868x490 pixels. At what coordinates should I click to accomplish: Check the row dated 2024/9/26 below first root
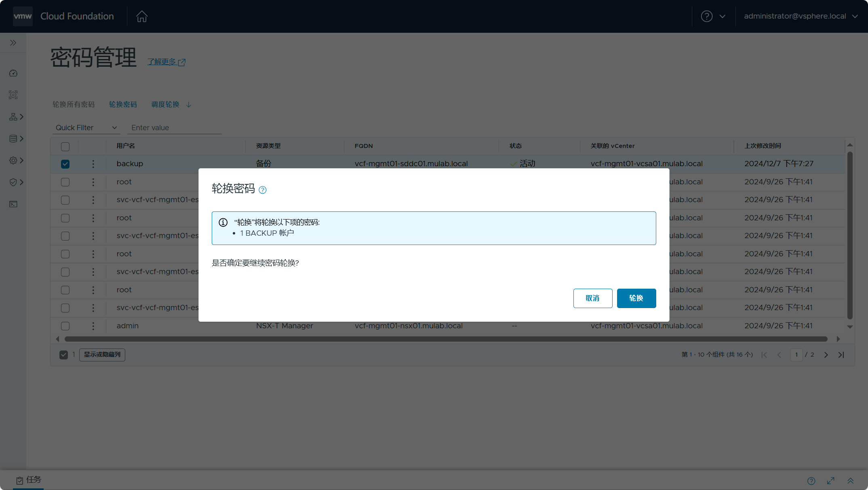coord(65,200)
